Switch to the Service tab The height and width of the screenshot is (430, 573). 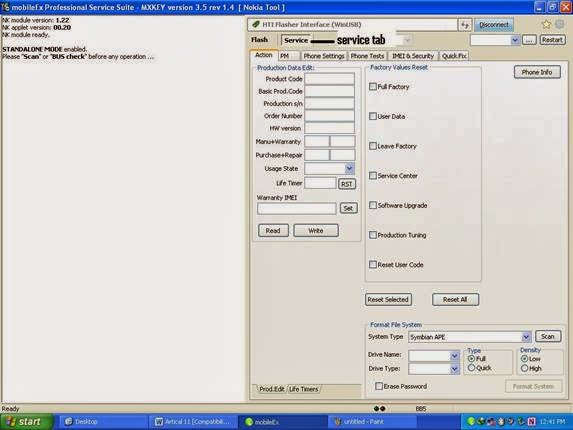[296, 40]
